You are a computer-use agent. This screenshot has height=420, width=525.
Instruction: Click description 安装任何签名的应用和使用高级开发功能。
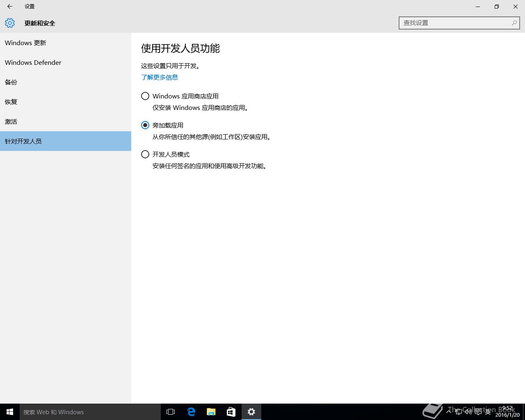pyautogui.click(x=210, y=166)
